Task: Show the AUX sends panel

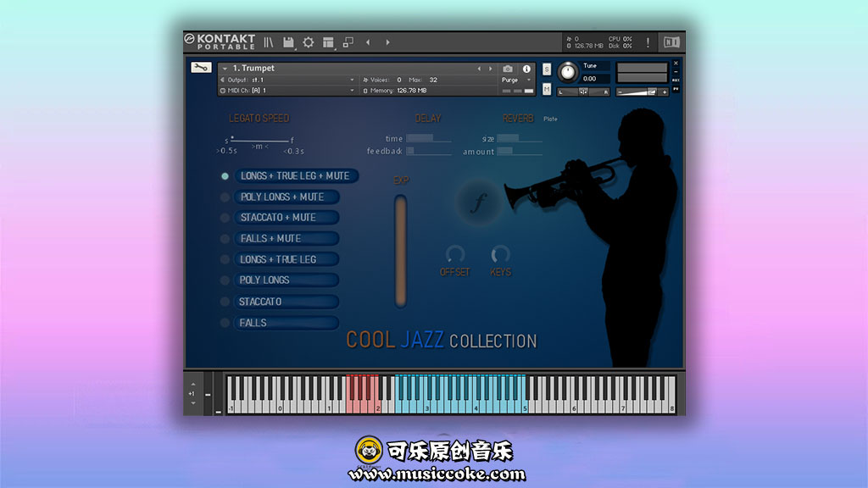Action: [676, 80]
